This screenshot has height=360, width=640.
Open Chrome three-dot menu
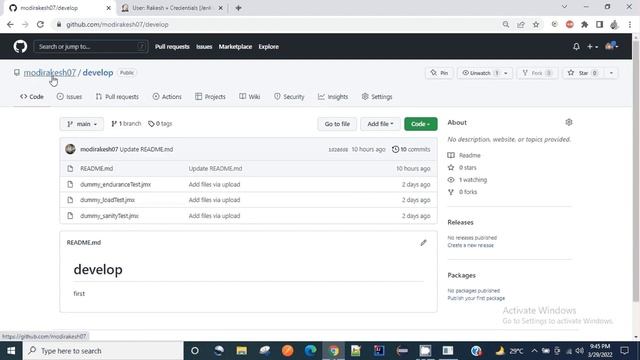click(x=630, y=24)
